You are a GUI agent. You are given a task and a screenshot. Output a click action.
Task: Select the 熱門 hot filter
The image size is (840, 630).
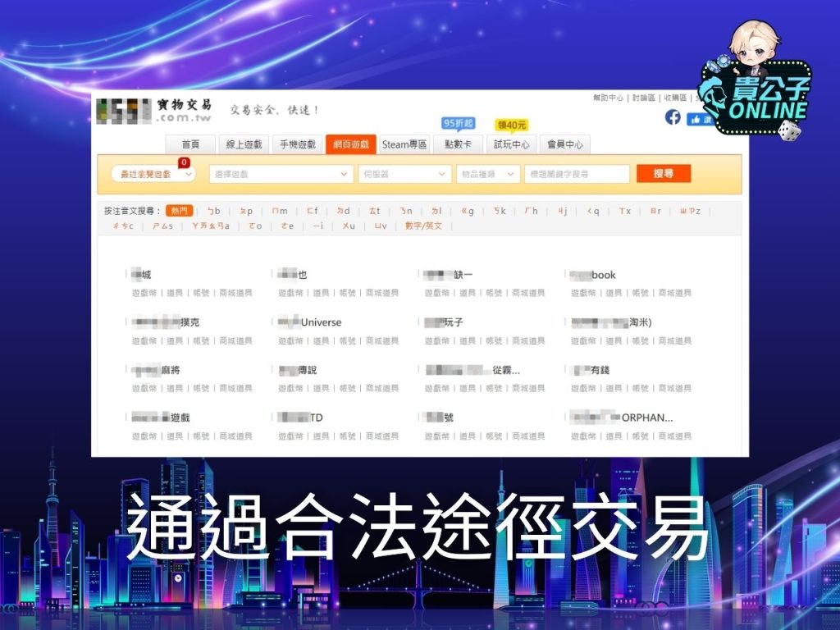[180, 211]
